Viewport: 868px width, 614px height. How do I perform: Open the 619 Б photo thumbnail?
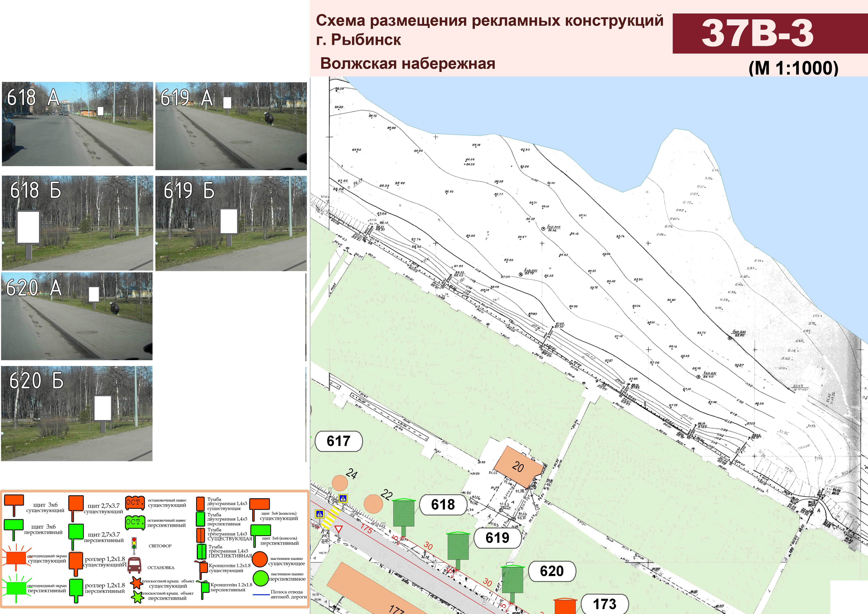[231, 223]
